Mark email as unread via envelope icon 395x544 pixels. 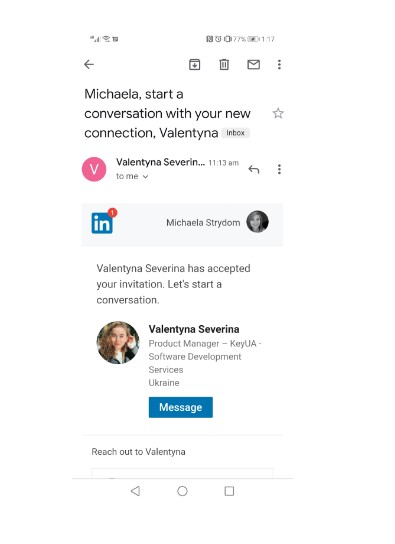[254, 65]
